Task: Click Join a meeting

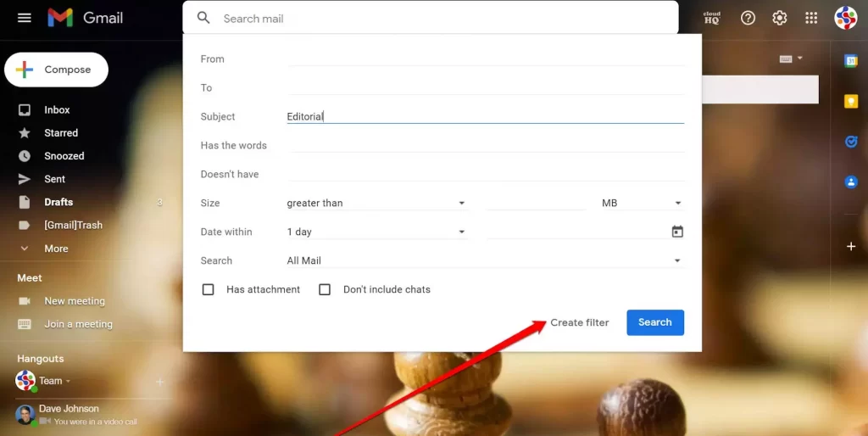Action: coord(78,324)
